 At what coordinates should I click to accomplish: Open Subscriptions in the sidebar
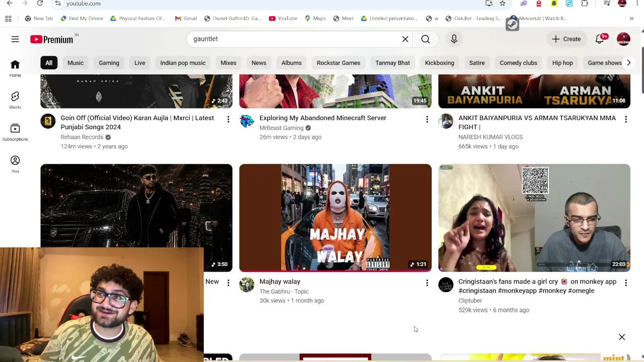[15, 132]
